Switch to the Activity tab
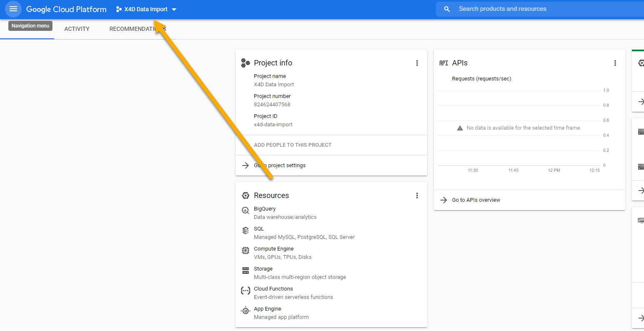The height and width of the screenshot is (331, 644). tap(77, 29)
